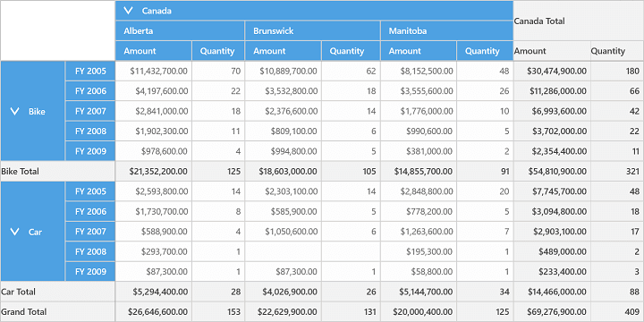Select cell with value $3,555,600.00
Screen dimensions: 644x322
click(419, 91)
